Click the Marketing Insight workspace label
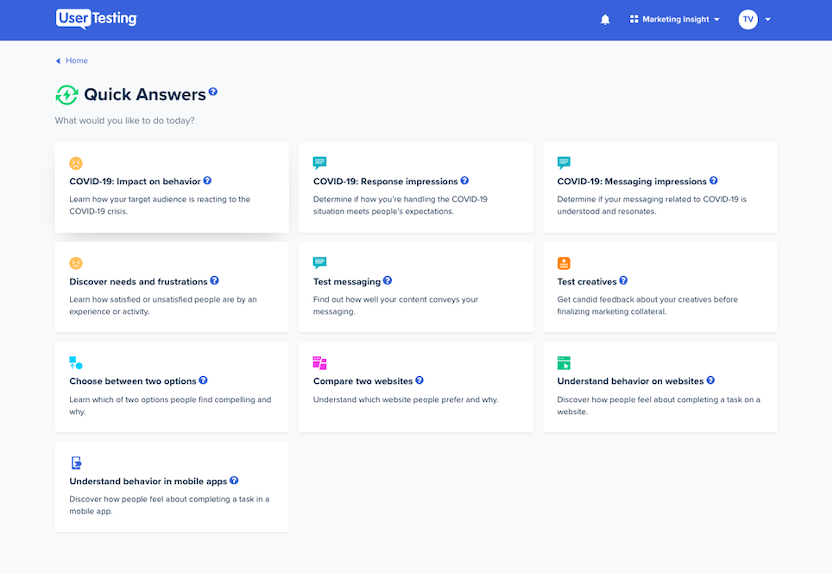This screenshot has height=574, width=832. click(x=675, y=20)
